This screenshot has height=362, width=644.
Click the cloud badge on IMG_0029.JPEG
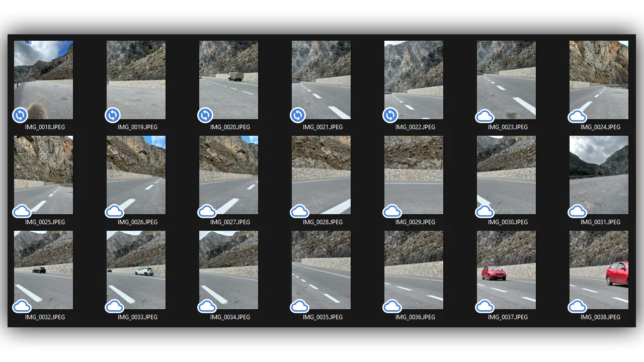coord(392,211)
